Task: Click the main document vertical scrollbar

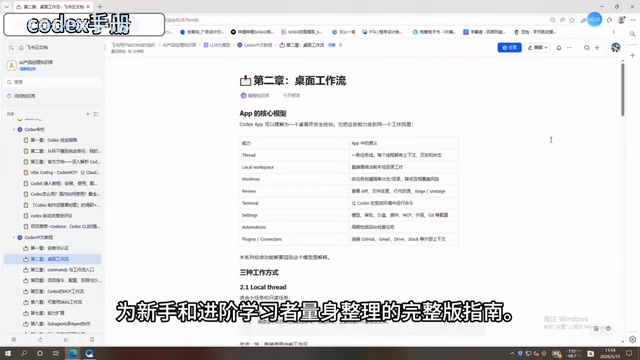Action: coord(622,89)
